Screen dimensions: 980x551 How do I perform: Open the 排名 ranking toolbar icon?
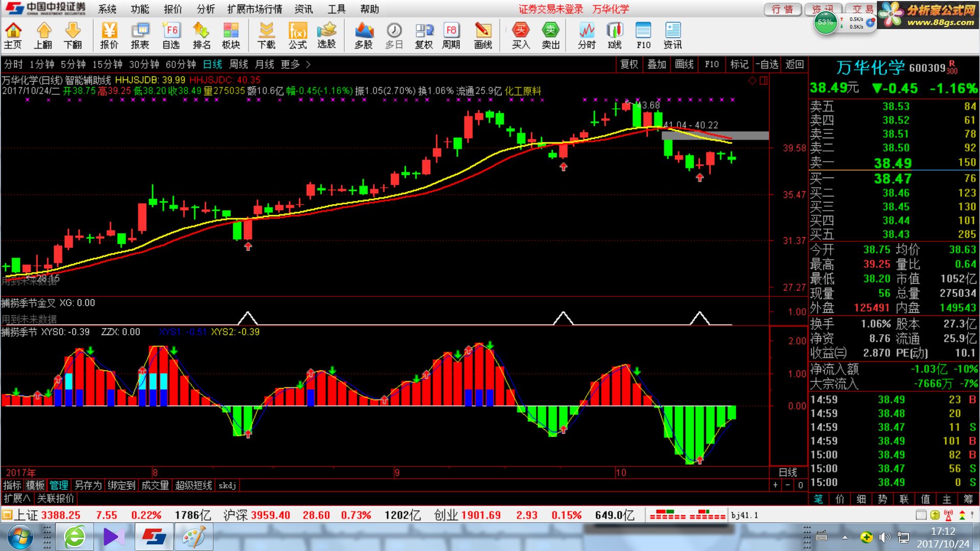[x=201, y=36]
